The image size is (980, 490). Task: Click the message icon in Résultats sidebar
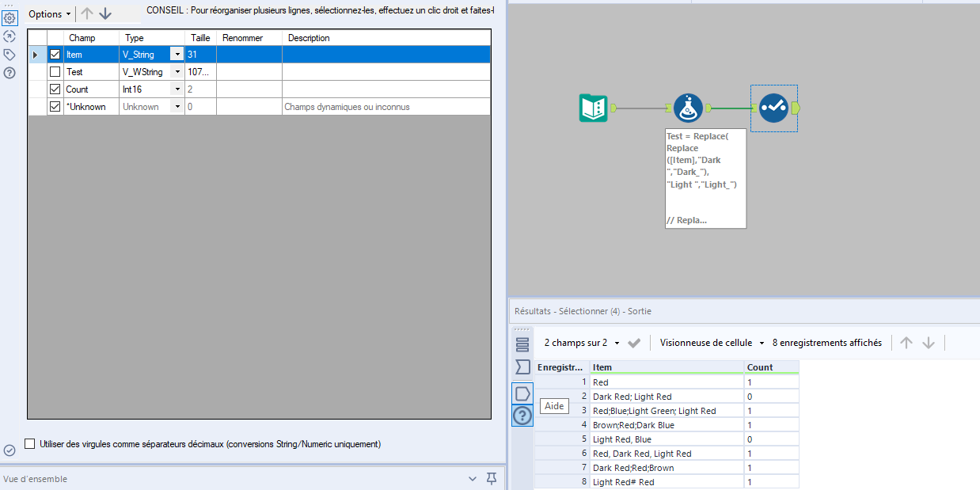pyautogui.click(x=522, y=390)
